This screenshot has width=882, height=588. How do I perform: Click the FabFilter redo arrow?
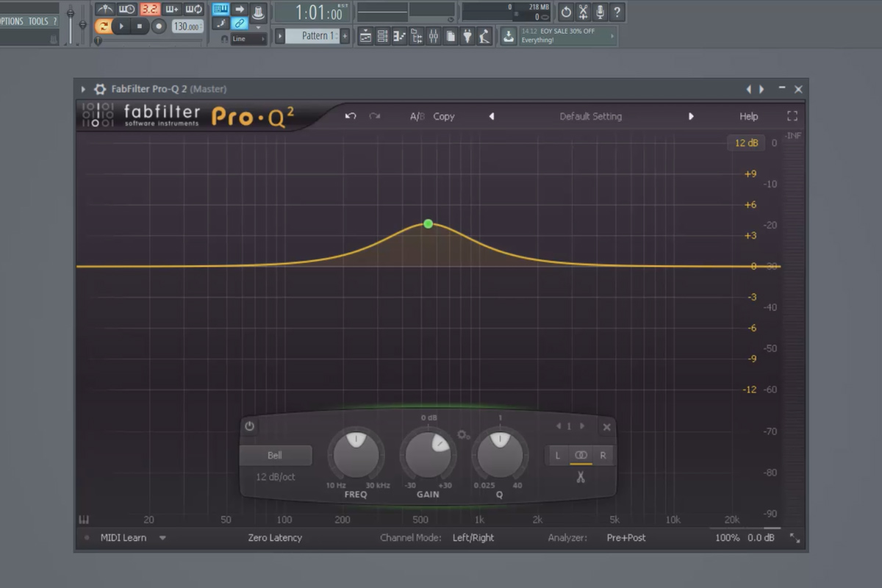coord(375,116)
